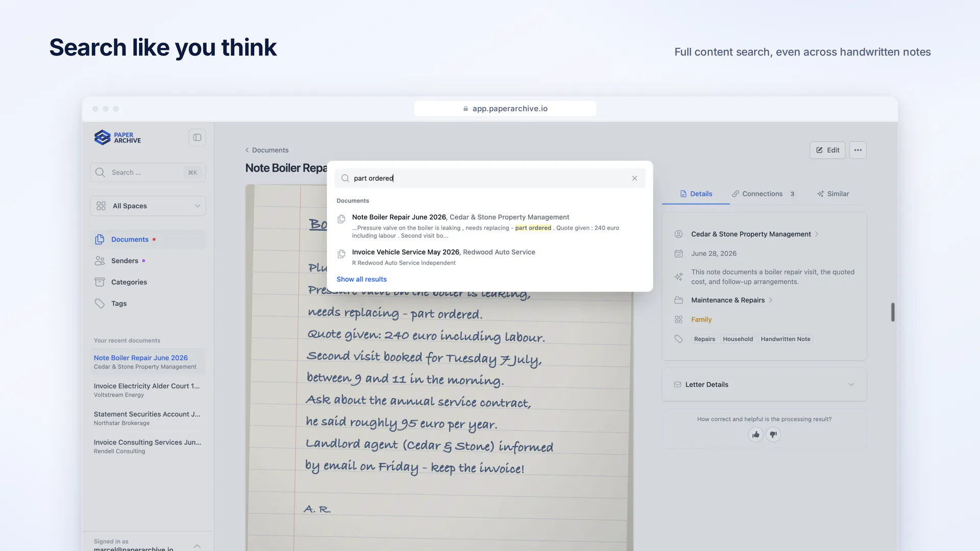Click the vertical scrollbar on the right

(x=893, y=312)
